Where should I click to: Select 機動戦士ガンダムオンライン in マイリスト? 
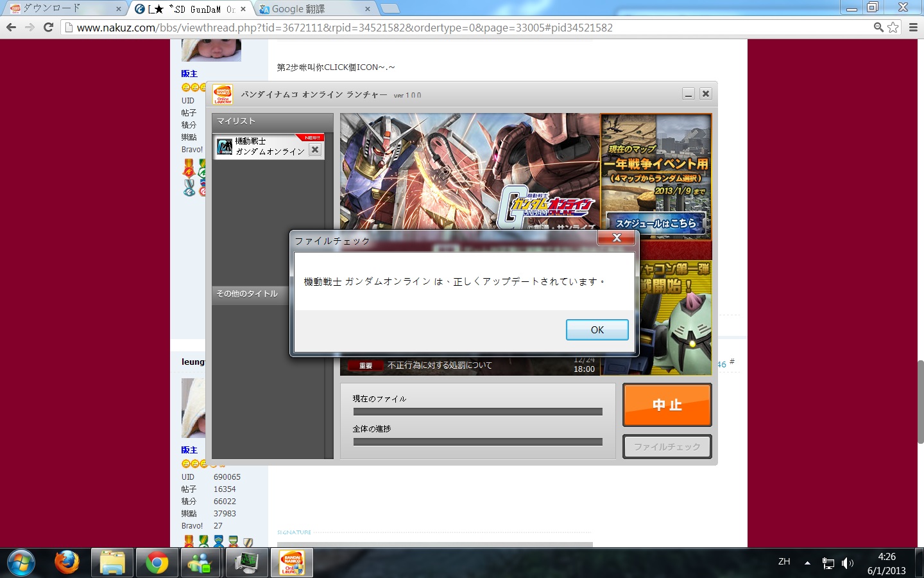[268, 146]
